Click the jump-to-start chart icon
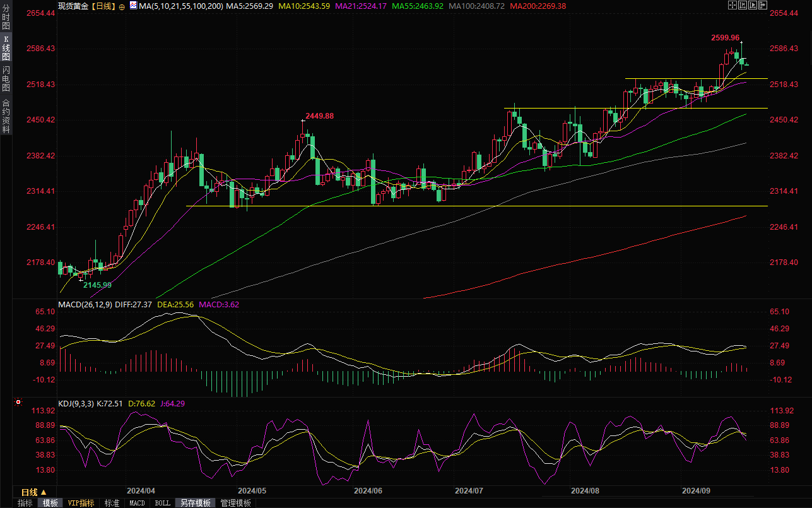This screenshot has width=812, height=508. (x=743, y=6)
